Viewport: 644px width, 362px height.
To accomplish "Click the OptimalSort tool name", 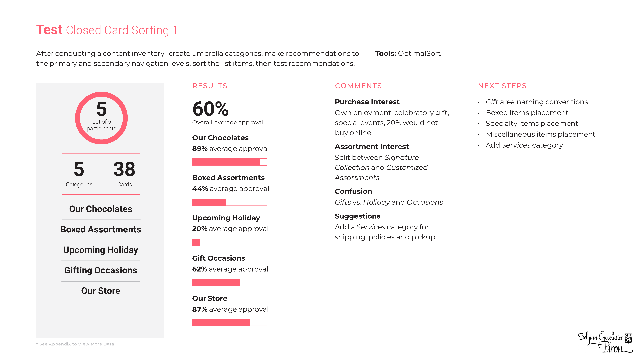I will (419, 53).
